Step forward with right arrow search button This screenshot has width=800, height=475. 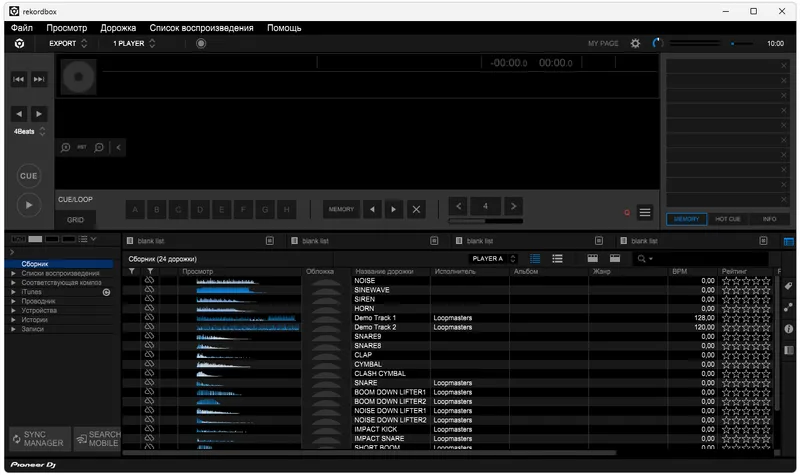[x=39, y=114]
